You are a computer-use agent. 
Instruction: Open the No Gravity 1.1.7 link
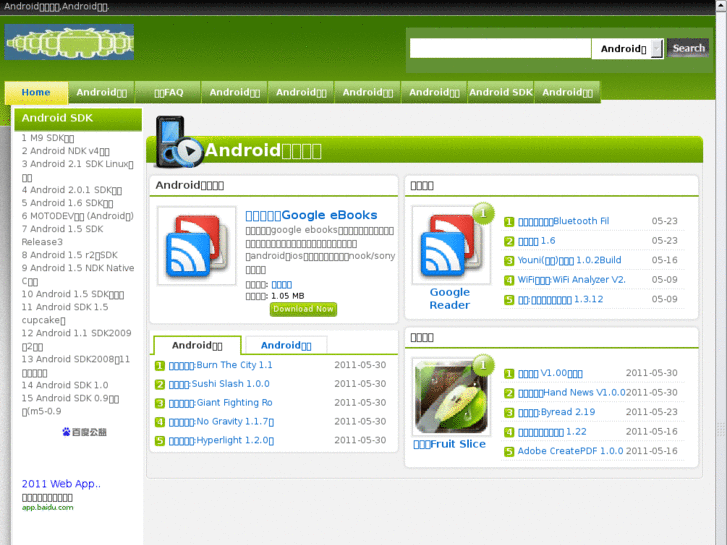221,422
